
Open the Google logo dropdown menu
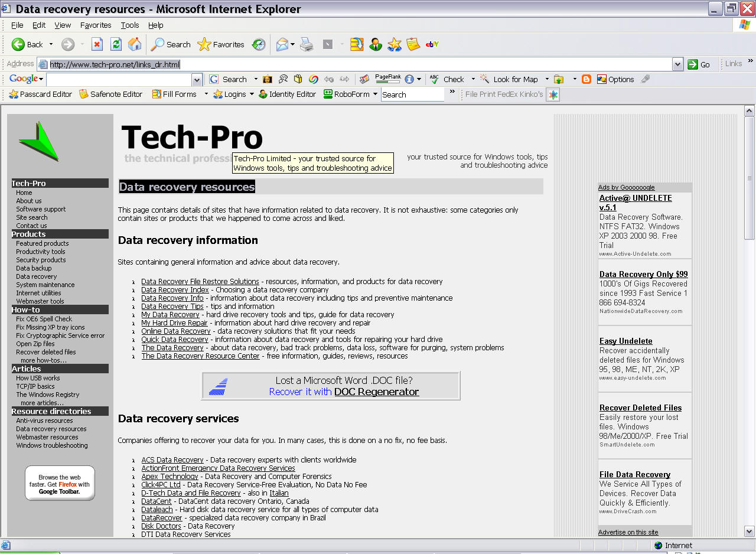click(x=26, y=79)
